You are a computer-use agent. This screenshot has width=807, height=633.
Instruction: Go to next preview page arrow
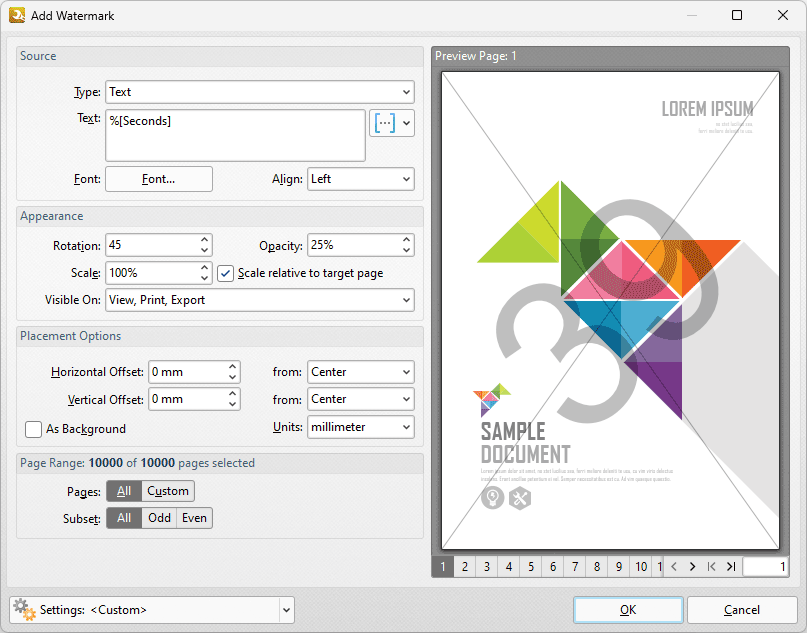[693, 567]
